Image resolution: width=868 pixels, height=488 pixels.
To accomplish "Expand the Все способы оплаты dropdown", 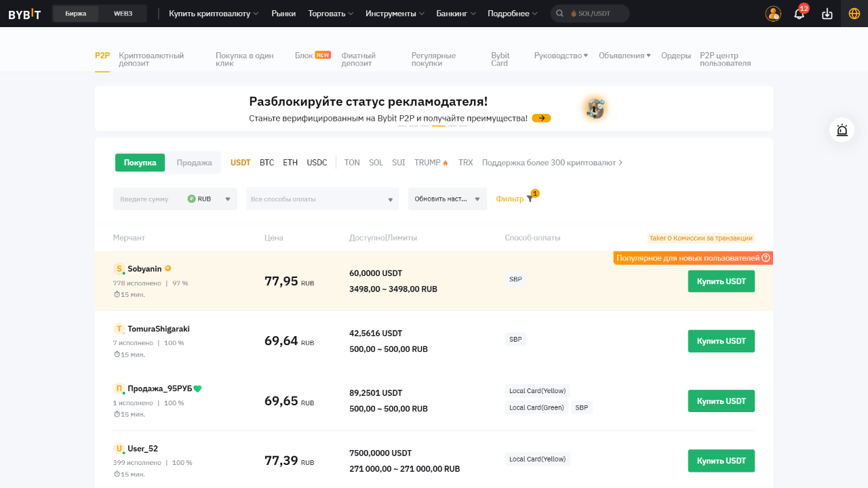I will (x=322, y=199).
